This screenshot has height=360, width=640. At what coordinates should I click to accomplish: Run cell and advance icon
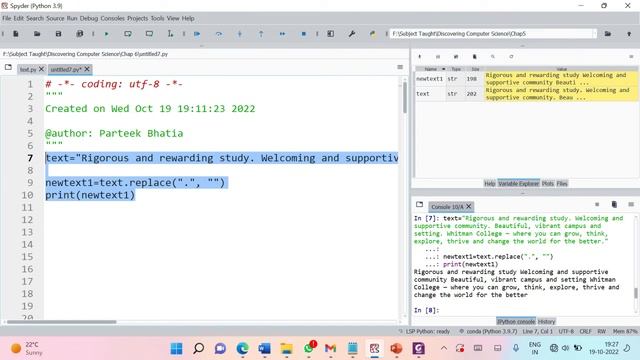[149, 34]
